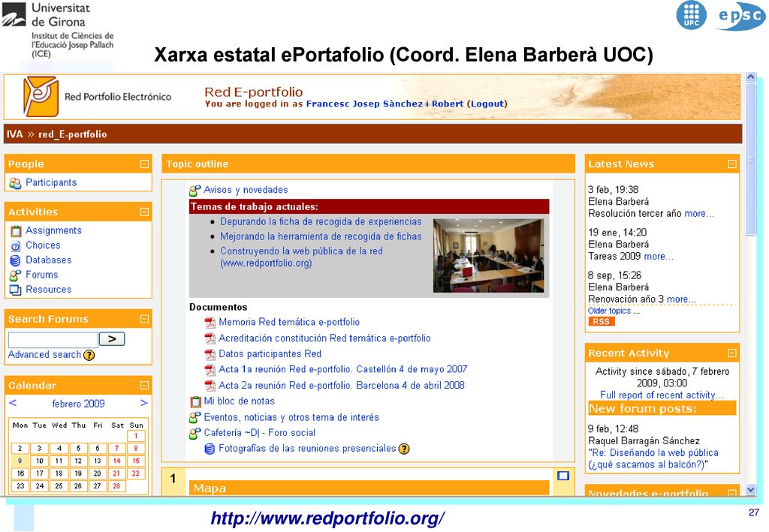
Task: Open http://www.redportfolio.org/ link at slide bottom
Action: point(327,518)
